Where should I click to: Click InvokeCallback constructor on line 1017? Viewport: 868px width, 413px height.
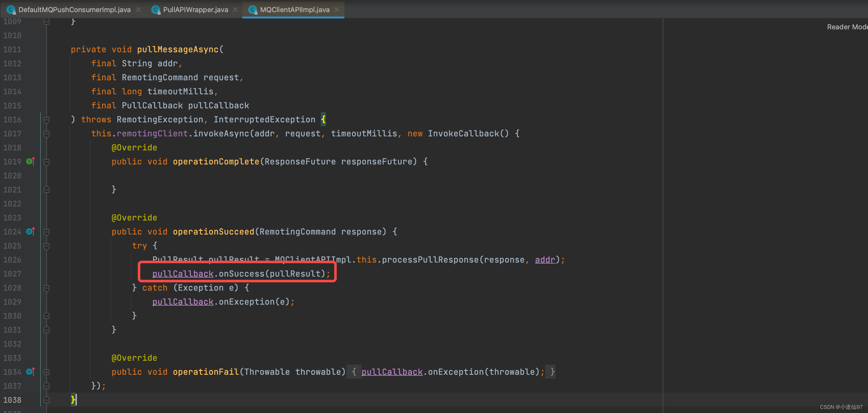[x=463, y=134]
